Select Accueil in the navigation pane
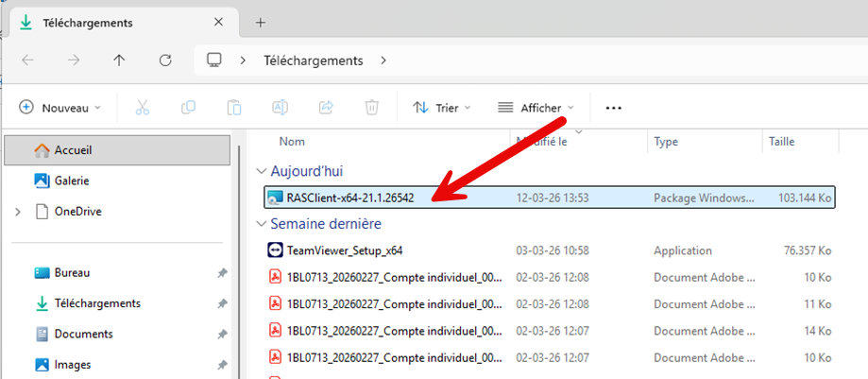 (117, 150)
